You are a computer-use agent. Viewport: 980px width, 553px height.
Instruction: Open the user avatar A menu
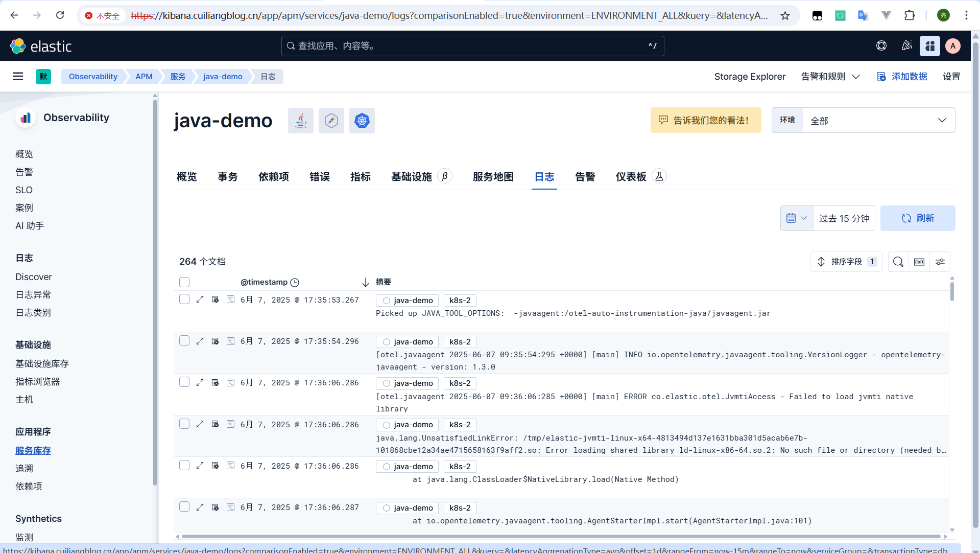tap(953, 46)
